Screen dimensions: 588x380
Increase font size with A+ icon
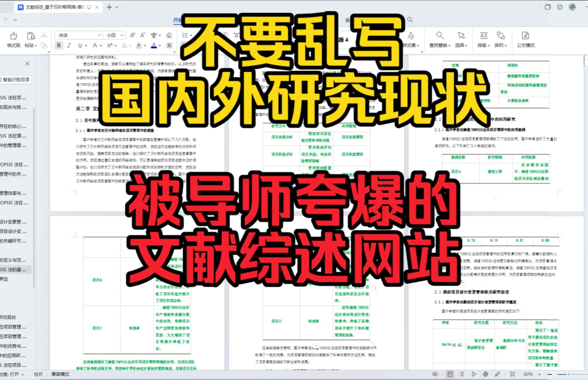pyautogui.click(x=132, y=35)
